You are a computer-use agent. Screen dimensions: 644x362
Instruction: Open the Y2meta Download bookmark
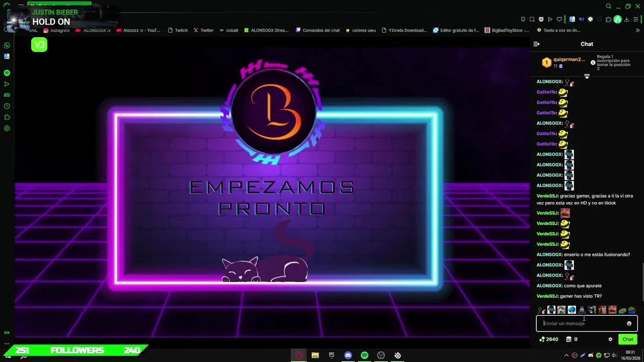(404, 30)
